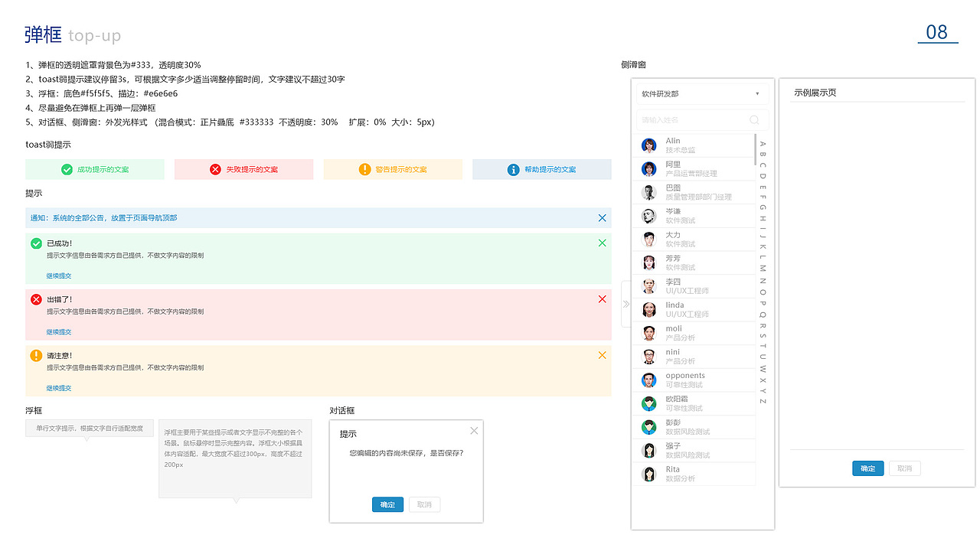Click 欧阳霜's green avatar
The width and height of the screenshot is (980, 551).
click(x=649, y=403)
